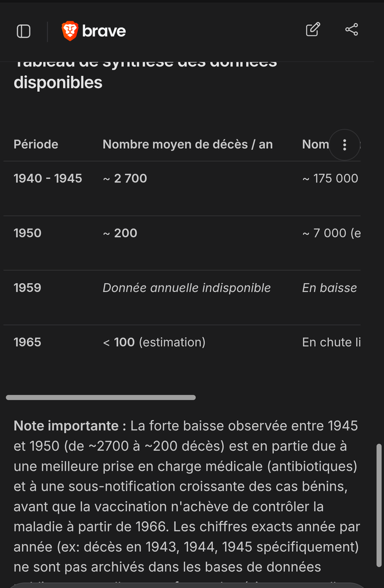Screen dimensions: 384x588
Task: Click the 1940 - 1945 row cell
Action: point(48,179)
